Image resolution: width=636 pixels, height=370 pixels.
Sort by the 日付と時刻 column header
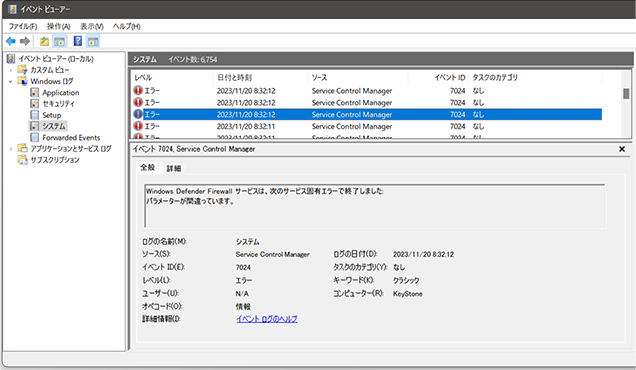click(x=260, y=77)
